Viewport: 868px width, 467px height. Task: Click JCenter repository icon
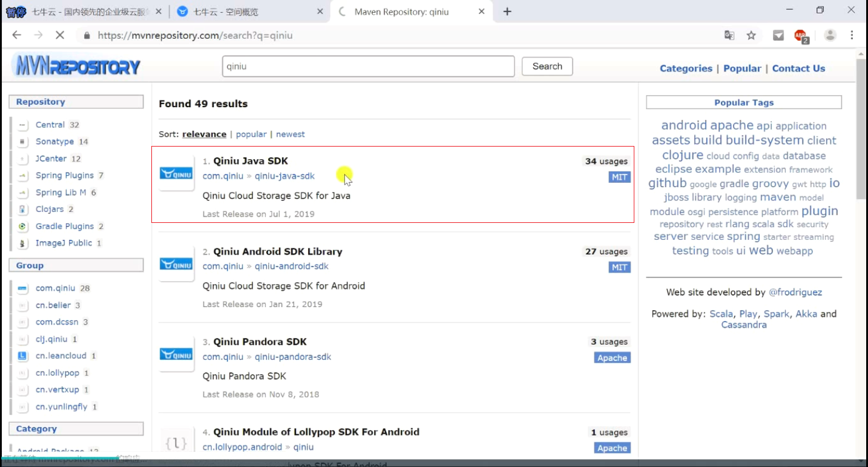[x=22, y=159]
